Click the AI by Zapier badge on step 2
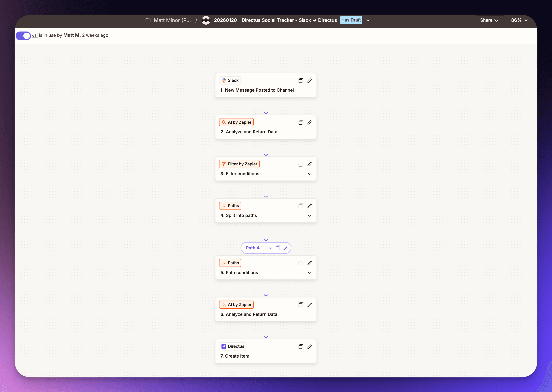 236,122
